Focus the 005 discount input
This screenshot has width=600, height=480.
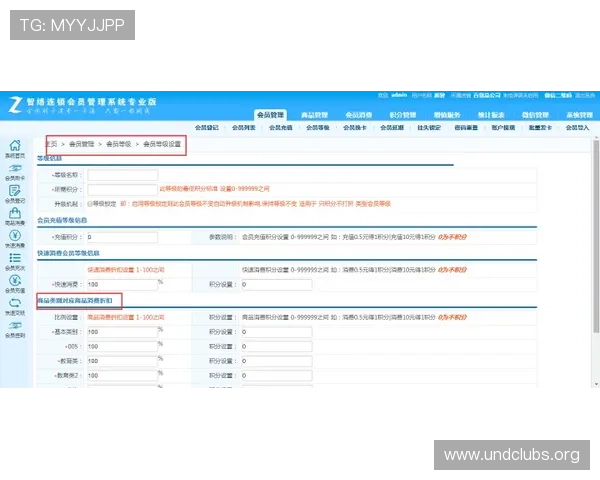point(122,346)
